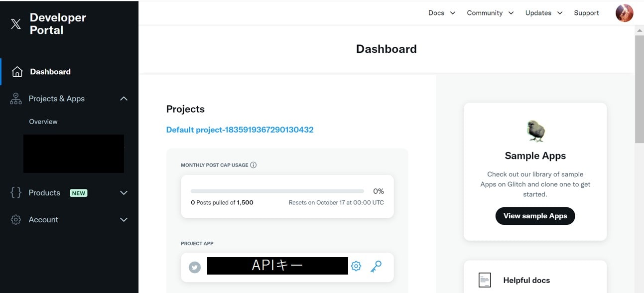Viewport: 644px width, 293px height.
Task: Click the "0 Posts pulled of 1,500" text
Action: [x=222, y=203]
